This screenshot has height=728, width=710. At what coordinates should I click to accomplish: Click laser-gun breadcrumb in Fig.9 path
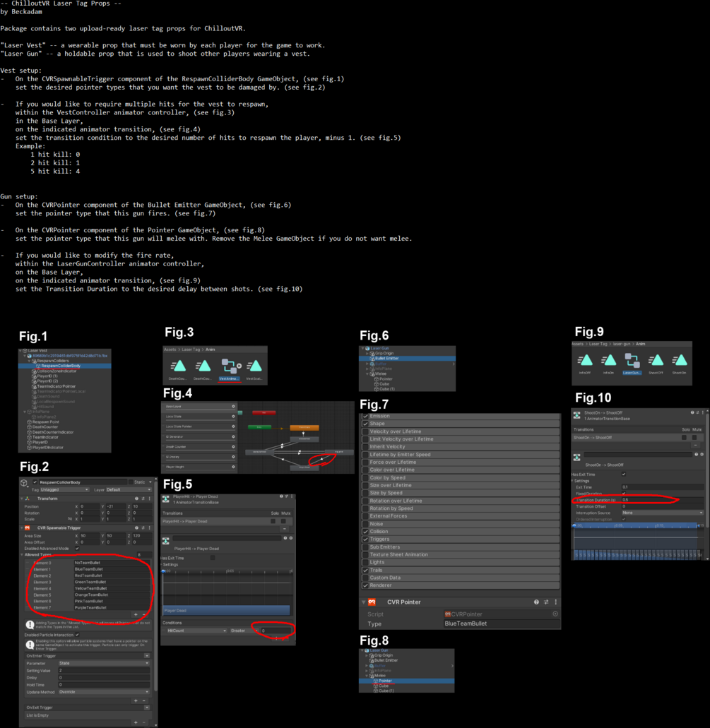[x=621, y=344]
